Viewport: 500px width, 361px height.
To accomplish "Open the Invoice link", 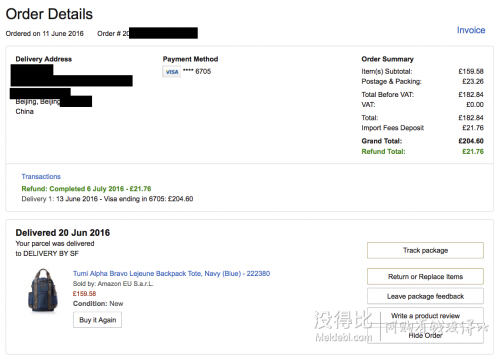I will click(471, 30).
